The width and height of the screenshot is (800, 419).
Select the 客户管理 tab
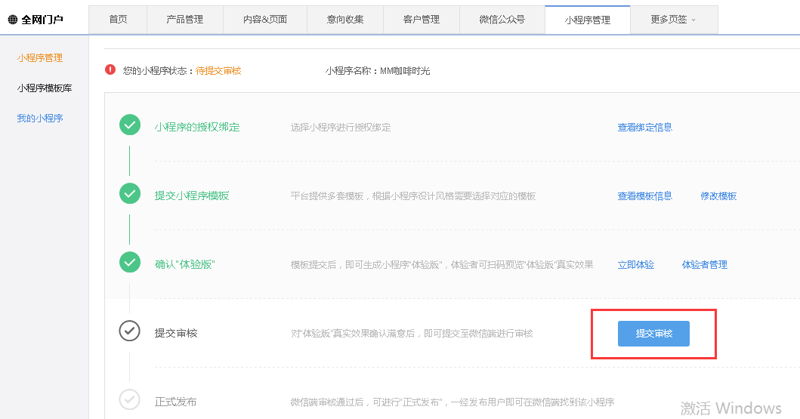pyautogui.click(x=421, y=19)
